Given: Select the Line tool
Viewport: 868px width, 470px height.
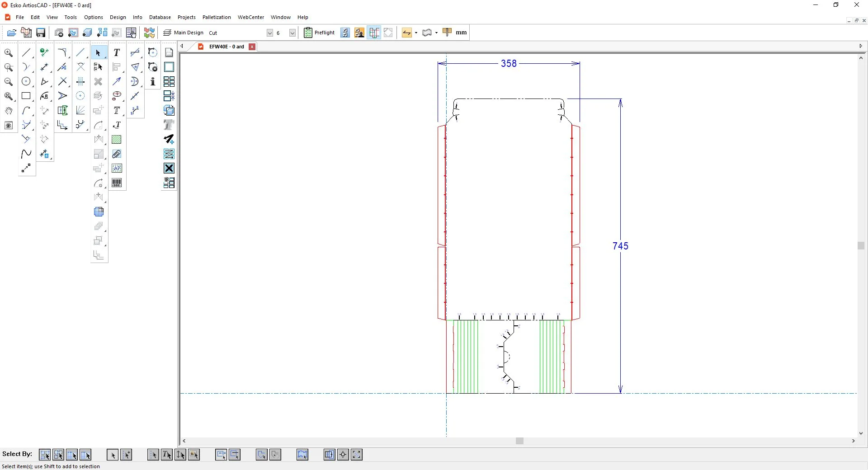Looking at the screenshot, I should tap(26, 53).
